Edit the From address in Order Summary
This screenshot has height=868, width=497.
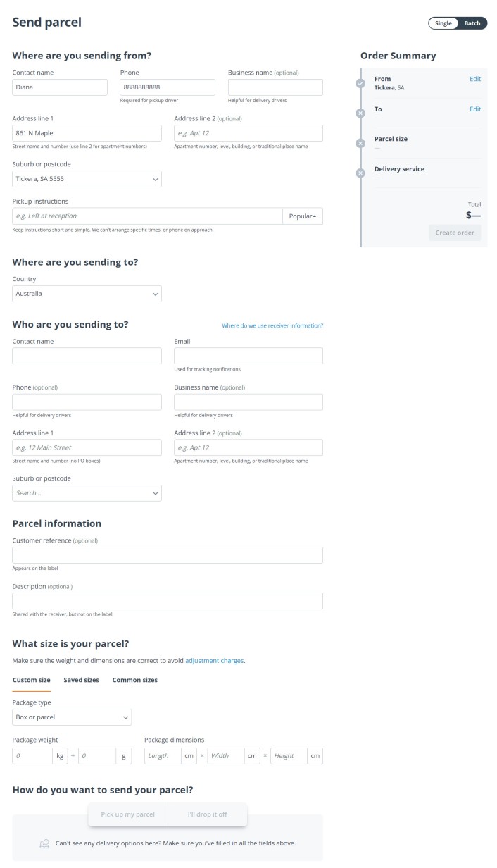pos(475,79)
